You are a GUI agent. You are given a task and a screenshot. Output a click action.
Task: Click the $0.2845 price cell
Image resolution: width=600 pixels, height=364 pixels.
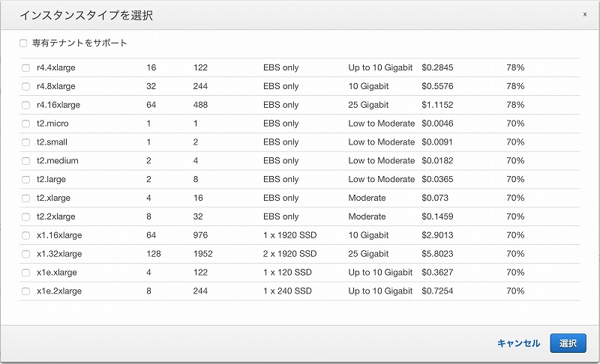[x=437, y=67]
